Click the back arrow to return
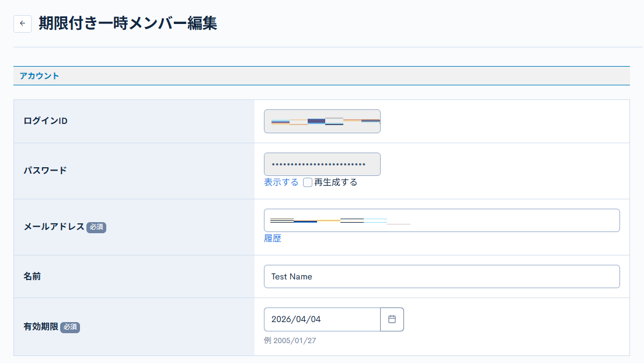This screenshot has width=644, height=363. [22, 23]
